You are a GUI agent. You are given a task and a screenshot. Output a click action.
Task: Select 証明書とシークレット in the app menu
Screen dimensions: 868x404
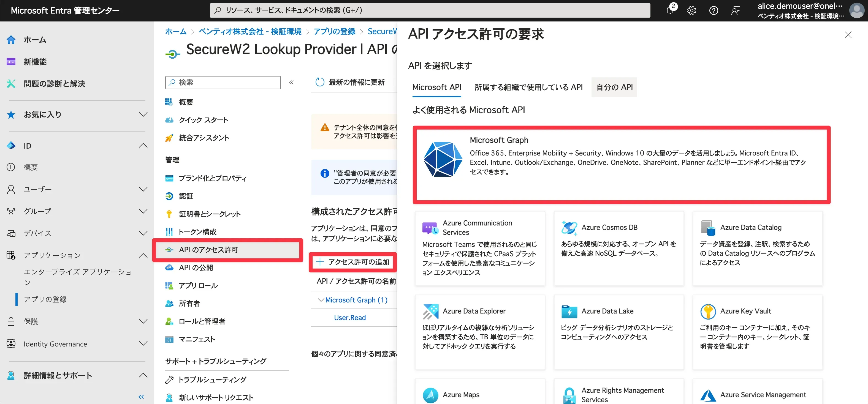coord(209,214)
